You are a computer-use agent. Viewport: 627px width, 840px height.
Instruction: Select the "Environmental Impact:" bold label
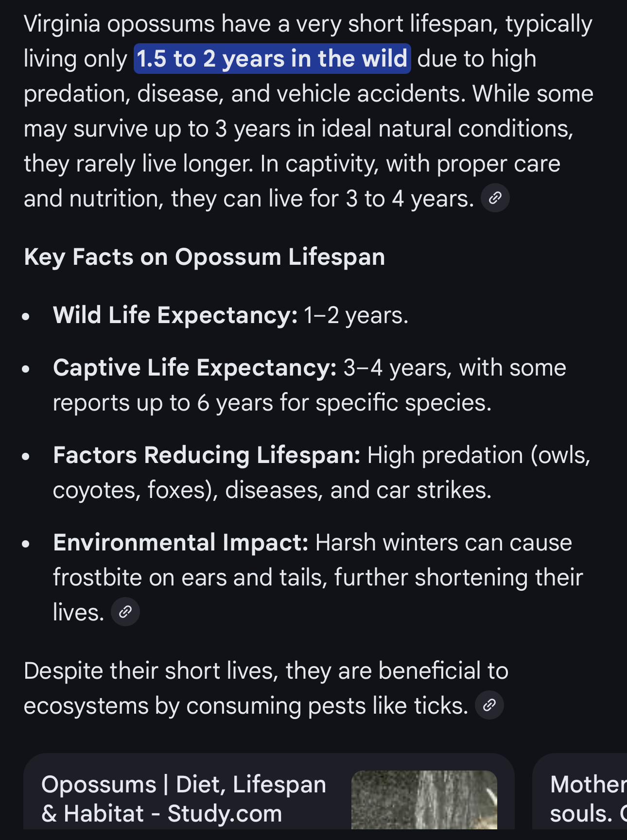pyautogui.click(x=181, y=543)
